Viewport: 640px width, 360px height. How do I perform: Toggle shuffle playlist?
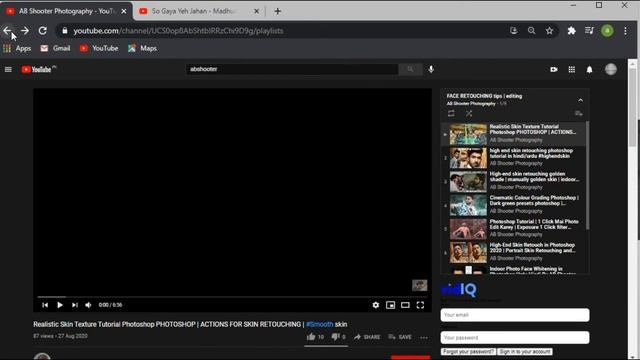469,113
